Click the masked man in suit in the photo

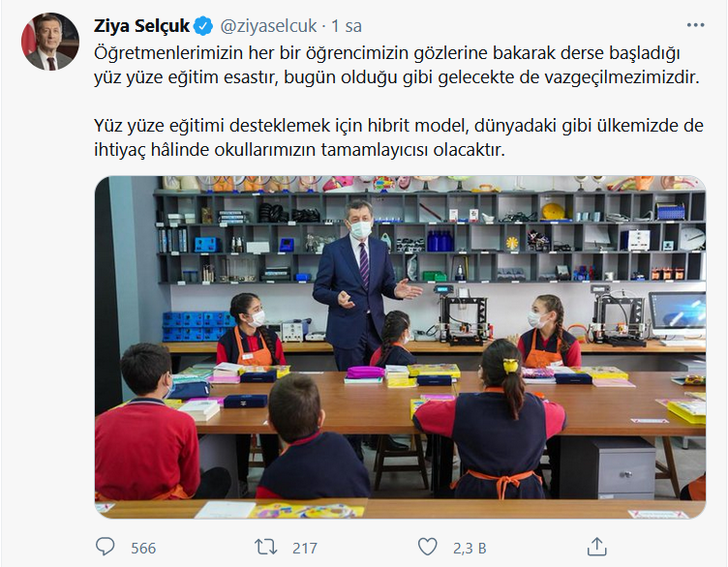361,283
